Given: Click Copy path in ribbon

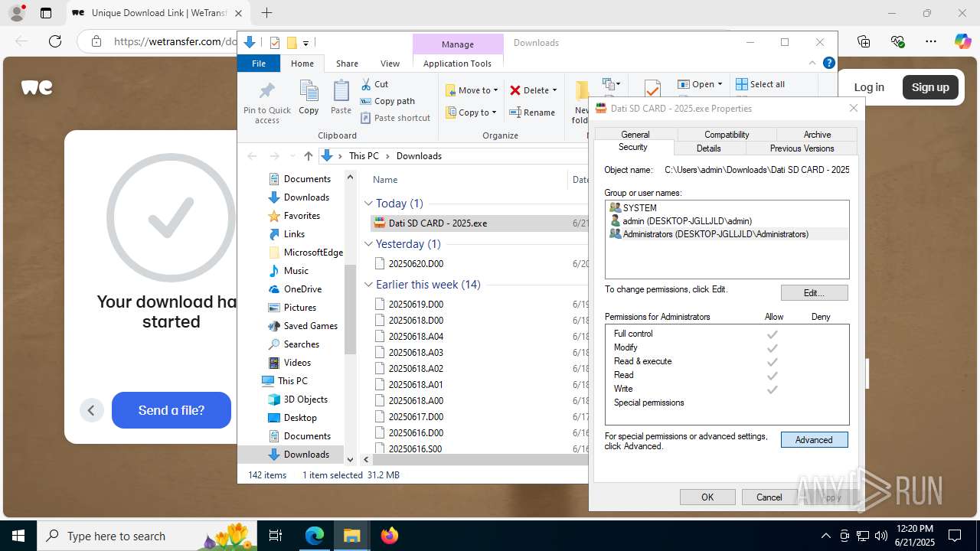Looking at the screenshot, I should tap(387, 101).
